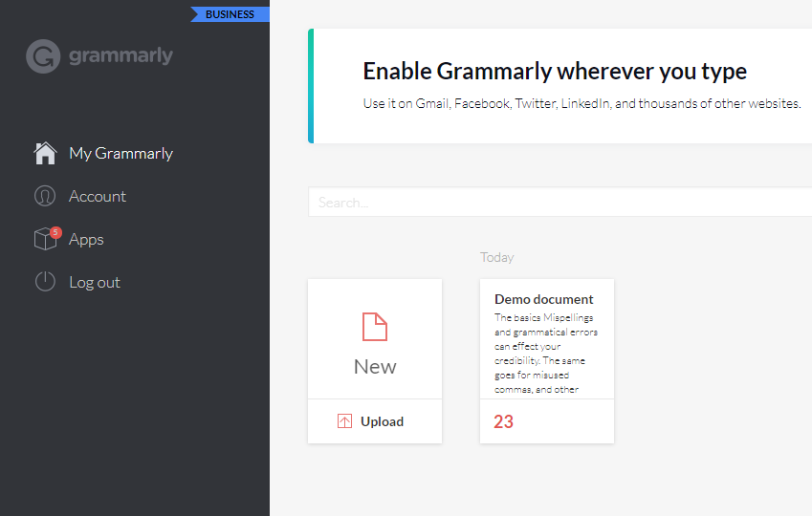Open the Apps menu item
The height and width of the screenshot is (516, 812).
(86, 240)
